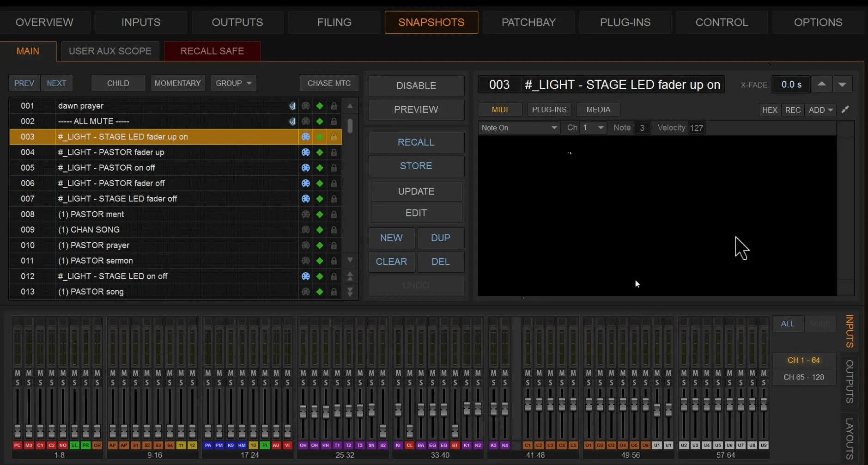The width and height of the screenshot is (868, 465).
Task: Mute the BT channel
Action: coord(455,373)
